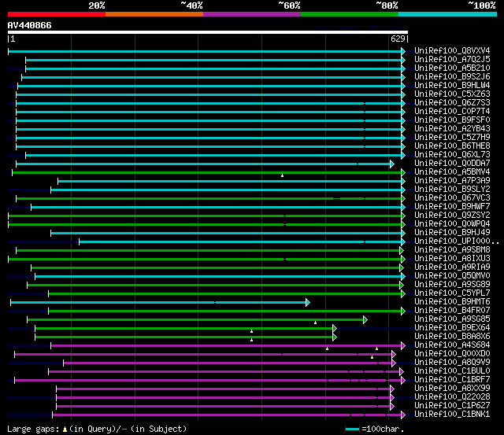Select the purple ~60% identity legend segment
The height and width of the screenshot is (435, 504).
pos(251,14)
